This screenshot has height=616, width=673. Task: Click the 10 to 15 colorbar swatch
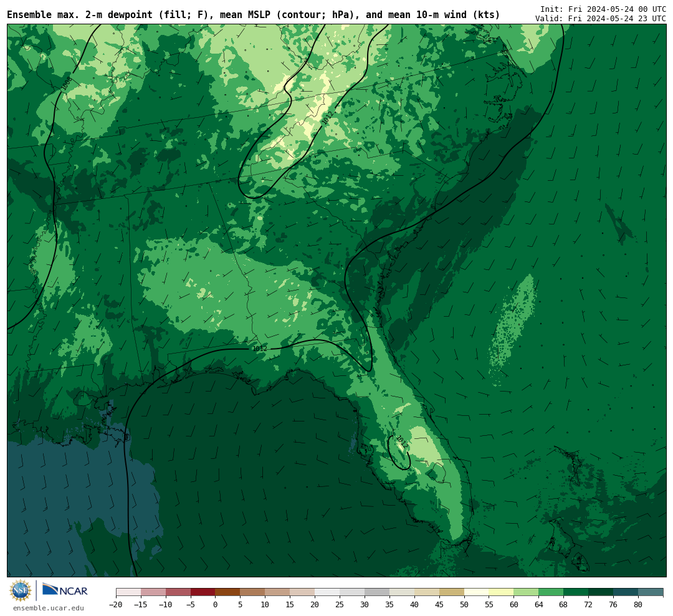pyautogui.click(x=277, y=592)
